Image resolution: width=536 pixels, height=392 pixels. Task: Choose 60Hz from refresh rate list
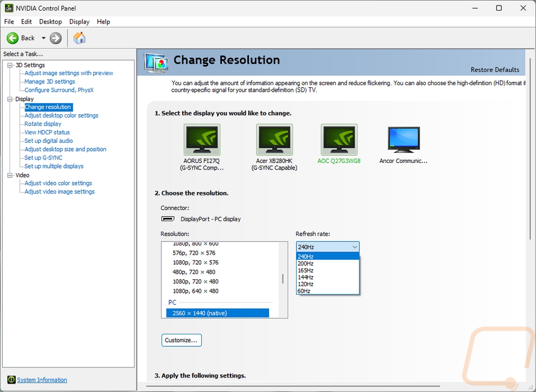pos(327,291)
